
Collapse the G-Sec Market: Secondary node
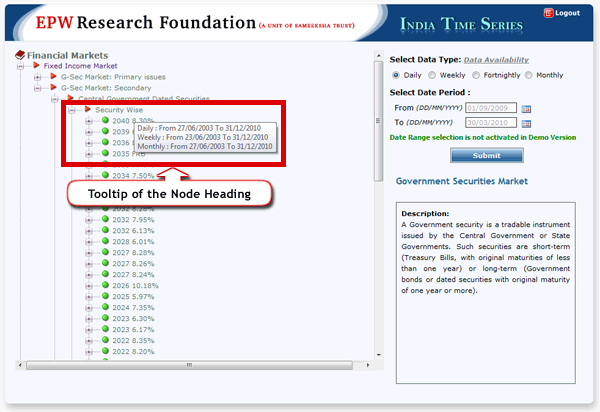tap(38, 88)
